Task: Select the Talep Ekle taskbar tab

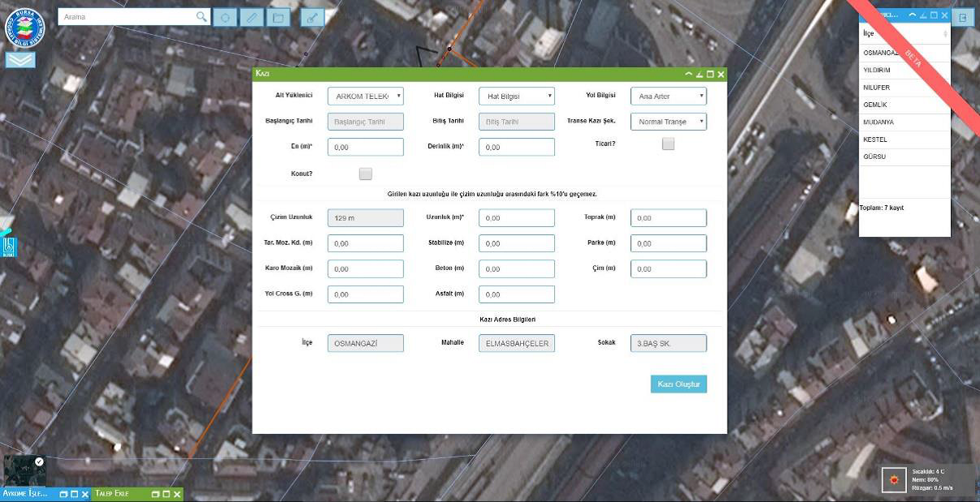Action: pos(112,493)
